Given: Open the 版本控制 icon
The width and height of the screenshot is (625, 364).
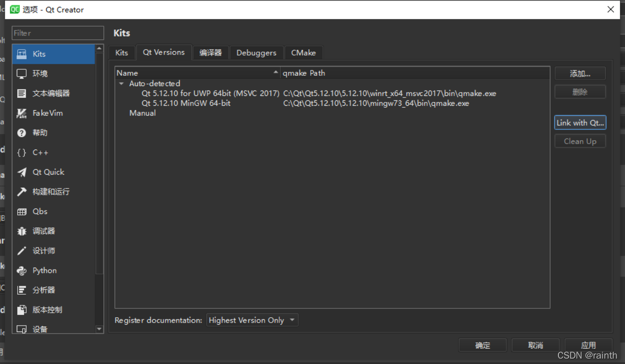Looking at the screenshot, I should [22, 310].
